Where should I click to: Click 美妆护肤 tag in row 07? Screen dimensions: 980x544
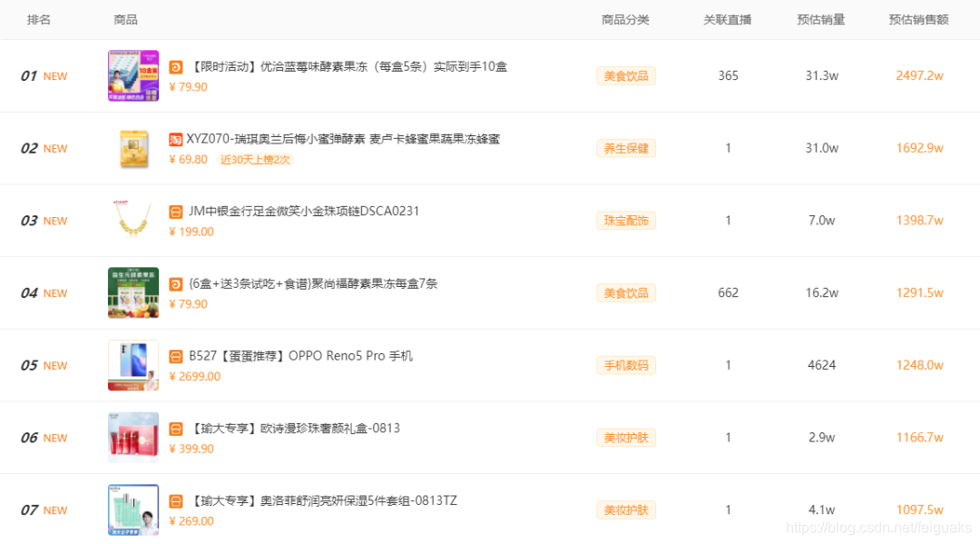click(x=626, y=510)
